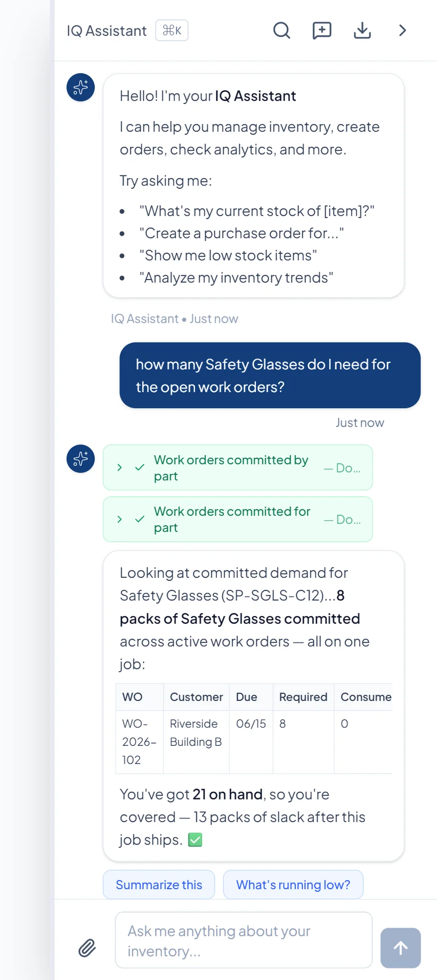Click the 'Summarize this' suggestion
Image resolution: width=437 pixels, height=980 pixels.
[x=159, y=885]
